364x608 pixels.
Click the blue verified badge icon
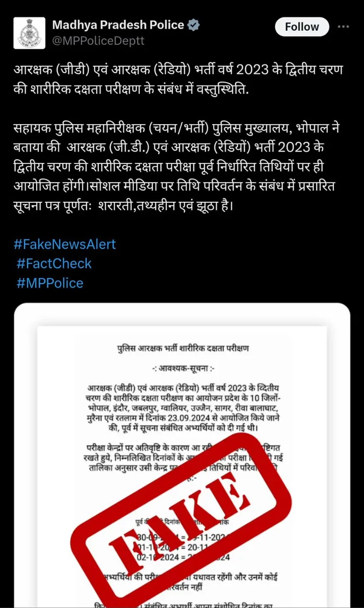tap(193, 26)
